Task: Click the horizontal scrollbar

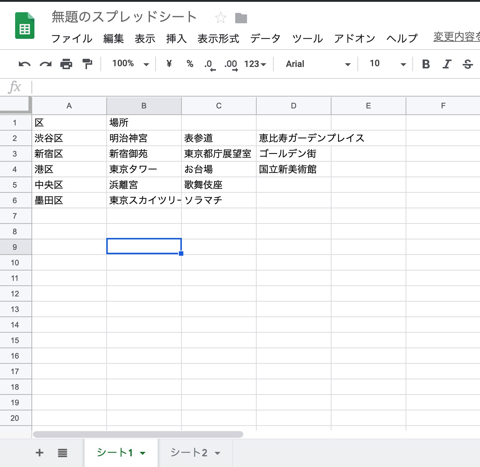Action: [138, 434]
